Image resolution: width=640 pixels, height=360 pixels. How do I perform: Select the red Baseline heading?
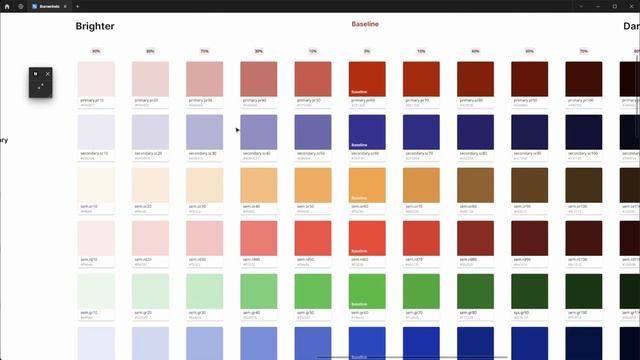pos(365,24)
